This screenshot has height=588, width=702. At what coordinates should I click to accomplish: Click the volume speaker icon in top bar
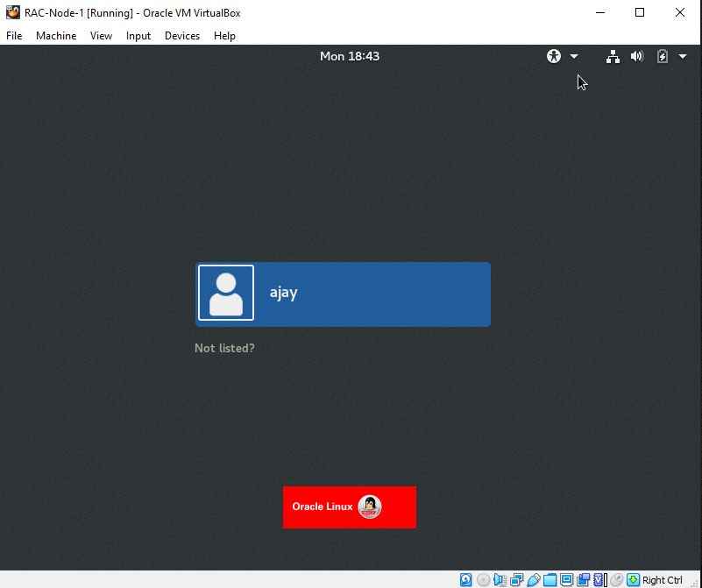(636, 56)
